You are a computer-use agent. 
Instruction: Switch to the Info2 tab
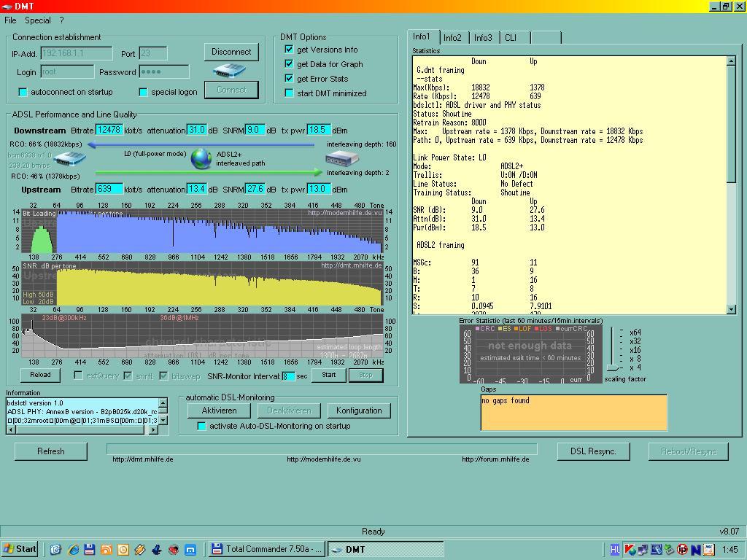coord(452,38)
